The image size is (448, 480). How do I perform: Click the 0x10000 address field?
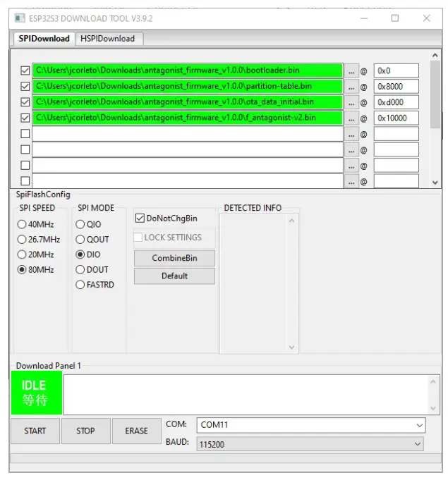396,118
